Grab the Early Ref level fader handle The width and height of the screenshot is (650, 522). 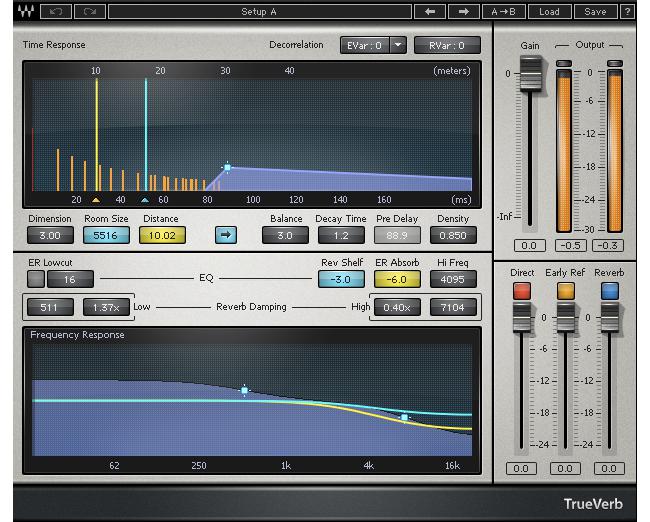(565, 317)
